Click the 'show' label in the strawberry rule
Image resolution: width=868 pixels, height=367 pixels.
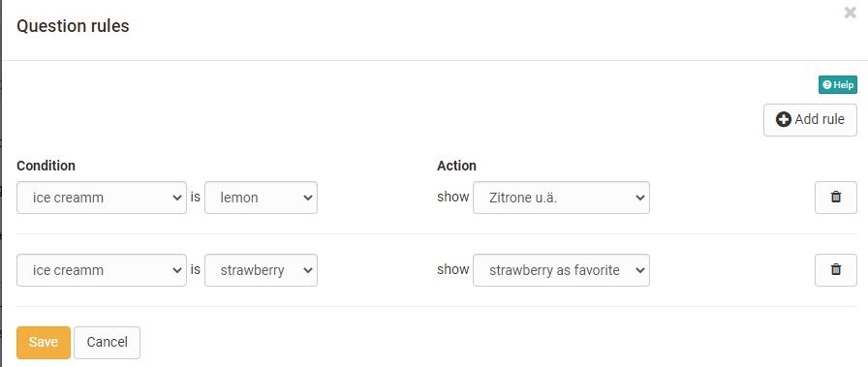(x=452, y=269)
